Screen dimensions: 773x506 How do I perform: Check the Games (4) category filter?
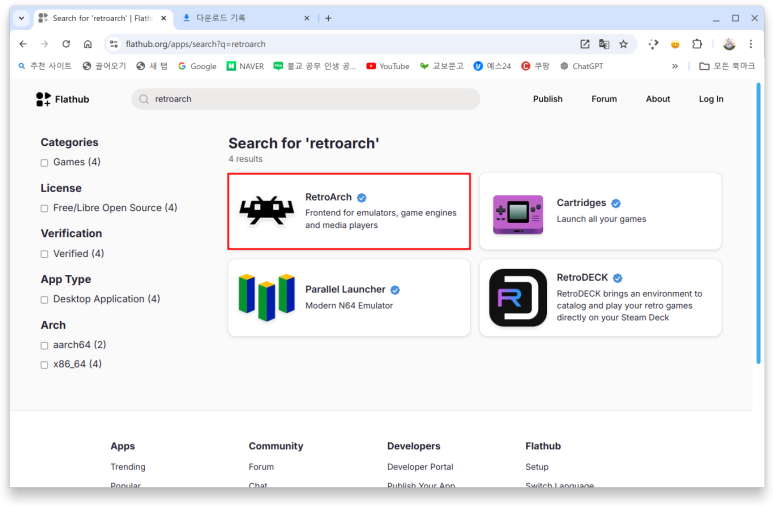point(44,163)
